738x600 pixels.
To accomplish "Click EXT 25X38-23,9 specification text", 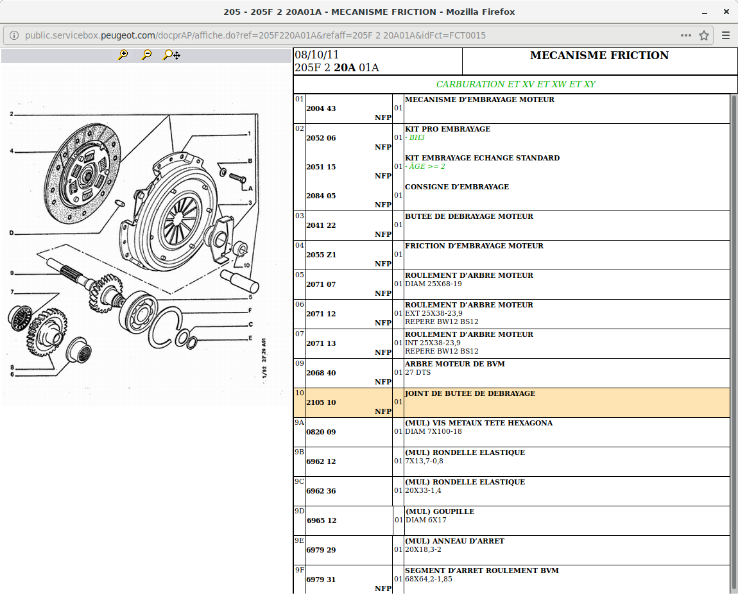I will (x=434, y=313).
